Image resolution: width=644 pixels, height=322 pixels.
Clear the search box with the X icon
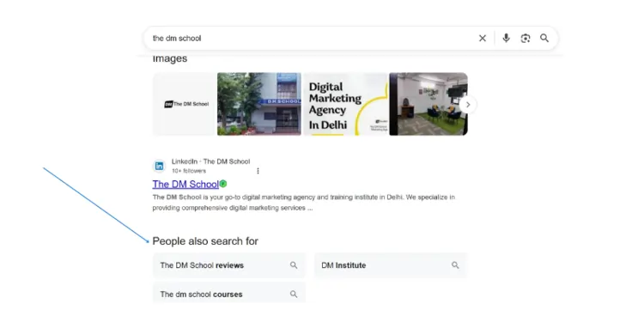[483, 38]
